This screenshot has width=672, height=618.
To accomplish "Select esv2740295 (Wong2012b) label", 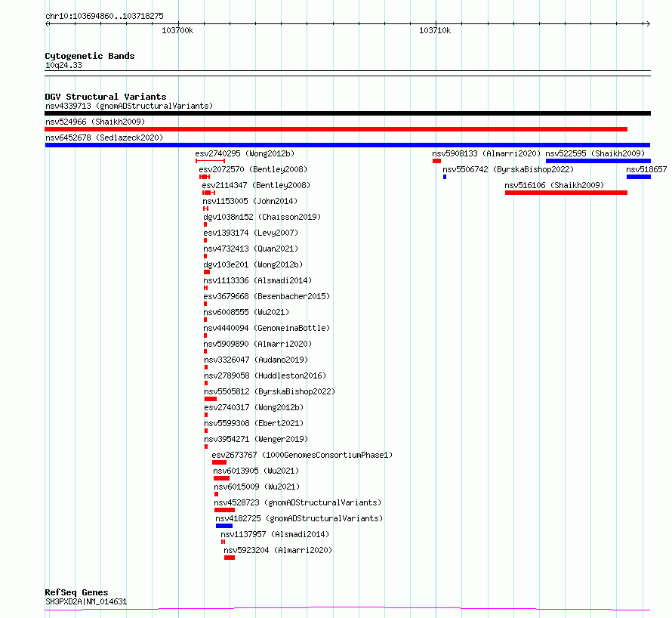I will click(x=245, y=153).
